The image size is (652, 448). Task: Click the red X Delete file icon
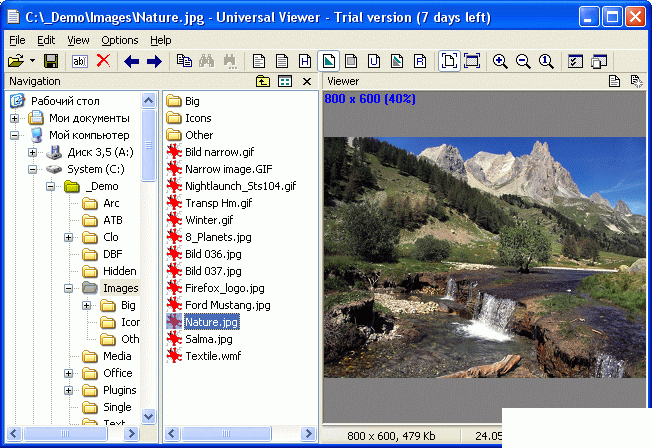point(103,61)
